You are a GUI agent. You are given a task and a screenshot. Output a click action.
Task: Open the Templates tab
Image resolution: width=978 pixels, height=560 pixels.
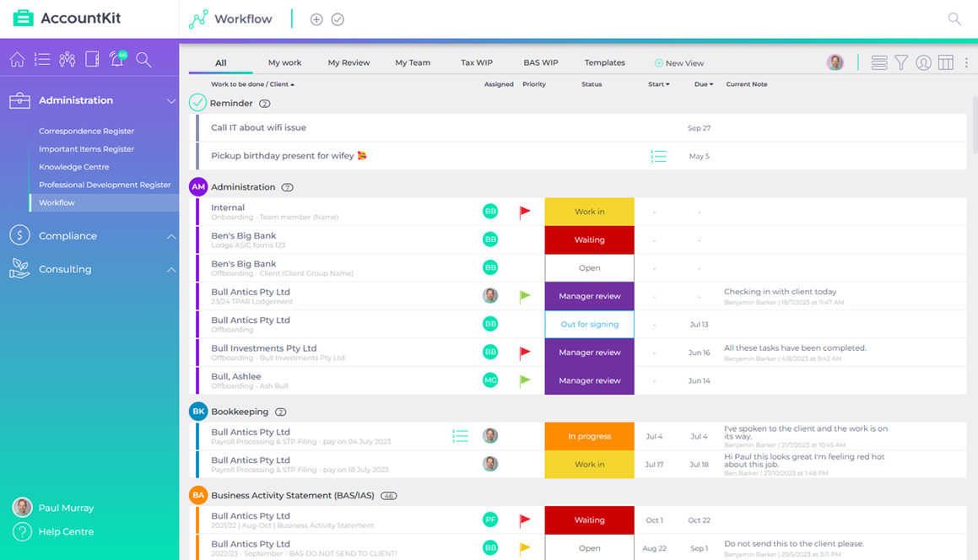[x=604, y=62]
